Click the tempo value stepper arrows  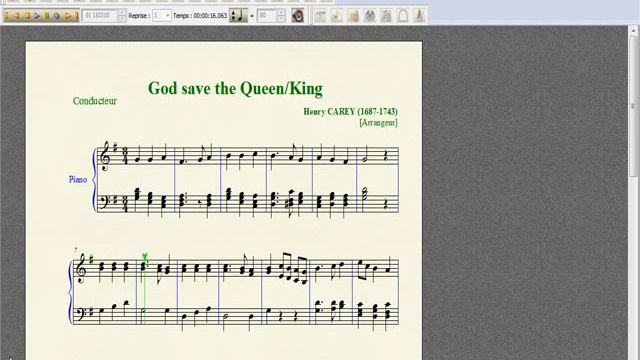point(281,16)
